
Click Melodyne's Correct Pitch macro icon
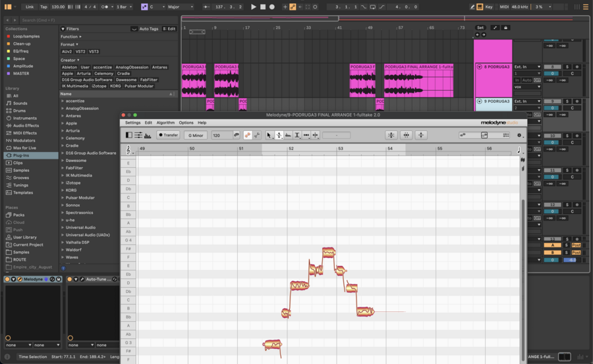click(x=391, y=136)
